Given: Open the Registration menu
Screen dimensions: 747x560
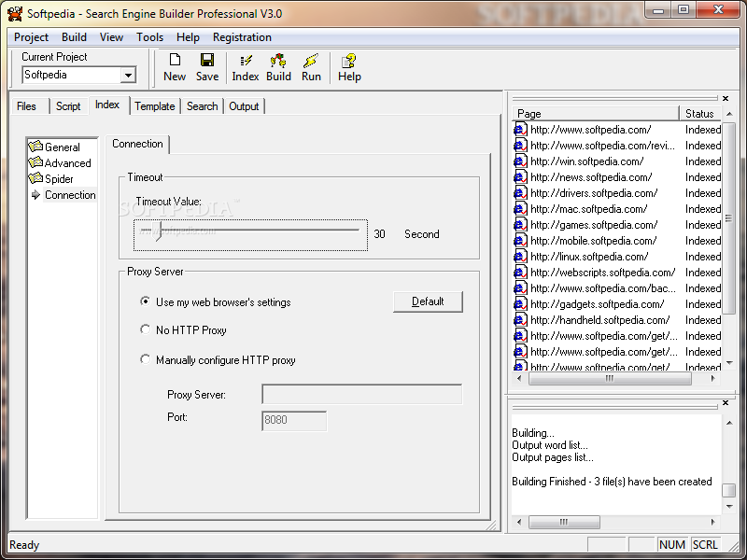Looking at the screenshot, I should tap(242, 37).
